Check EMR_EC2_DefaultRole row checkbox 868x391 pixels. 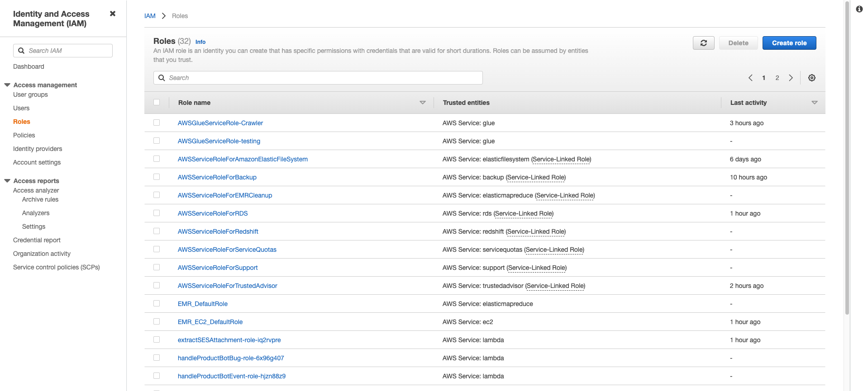pos(157,321)
